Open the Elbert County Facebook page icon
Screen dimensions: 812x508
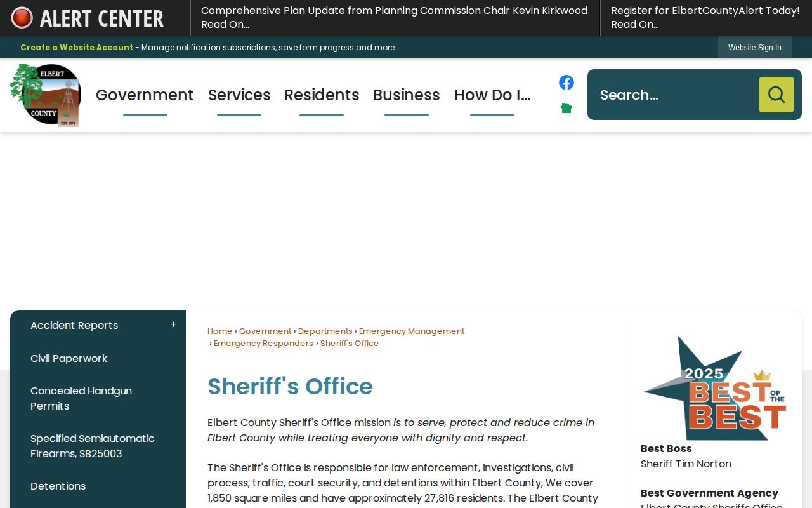(566, 83)
